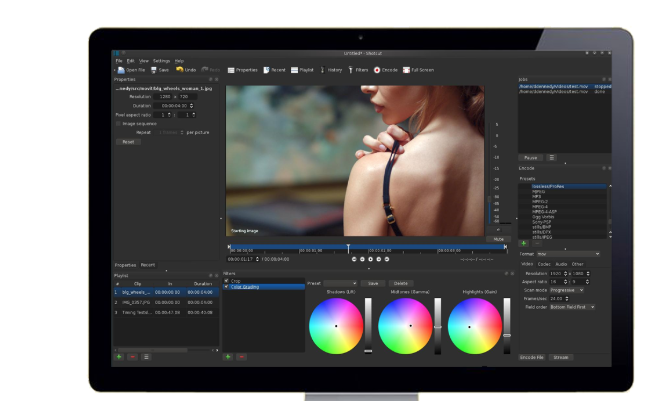Open the Playlist hamburger menu
This screenshot has height=401, width=660.
point(146,357)
